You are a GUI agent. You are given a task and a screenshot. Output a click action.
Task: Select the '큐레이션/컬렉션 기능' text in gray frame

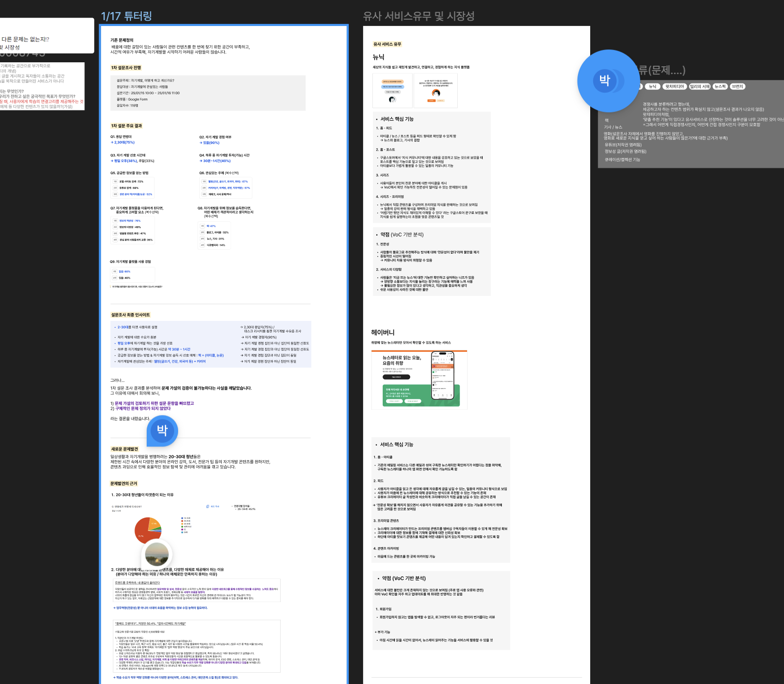coord(622,159)
